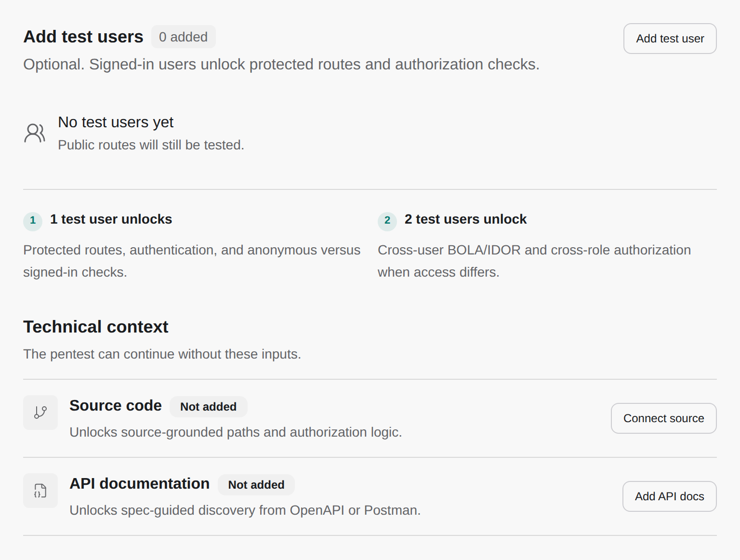Click the Source code Not added badge
Viewport: 740px width, 560px height.
click(208, 407)
